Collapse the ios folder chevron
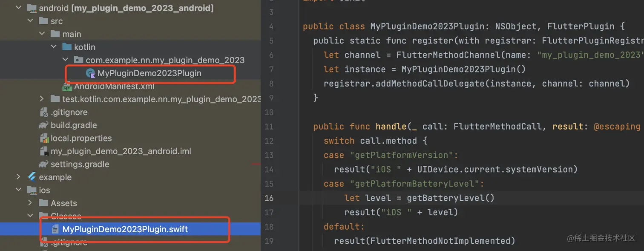 [18, 190]
